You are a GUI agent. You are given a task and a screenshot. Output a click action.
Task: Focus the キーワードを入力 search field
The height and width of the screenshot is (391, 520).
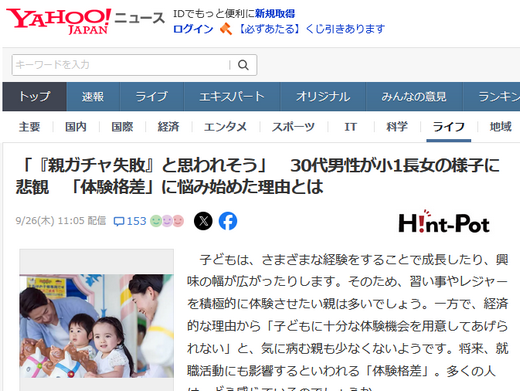122,65
